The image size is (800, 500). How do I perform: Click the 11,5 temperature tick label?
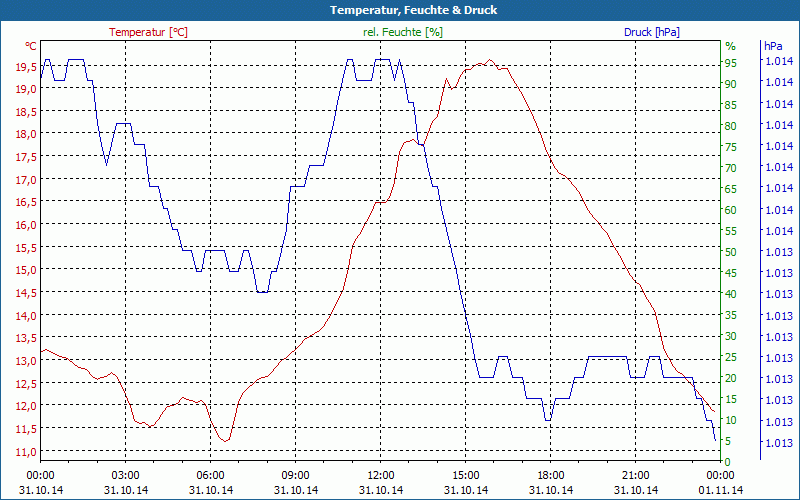click(26, 430)
